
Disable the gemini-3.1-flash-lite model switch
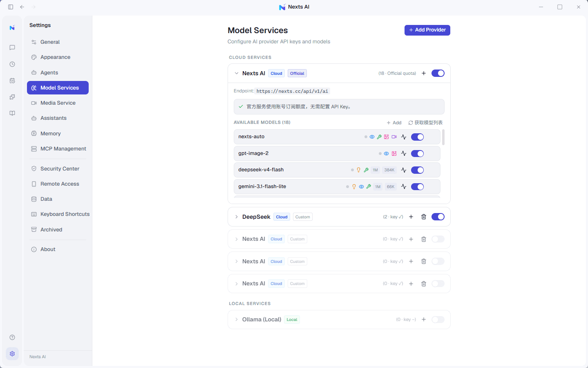418,187
